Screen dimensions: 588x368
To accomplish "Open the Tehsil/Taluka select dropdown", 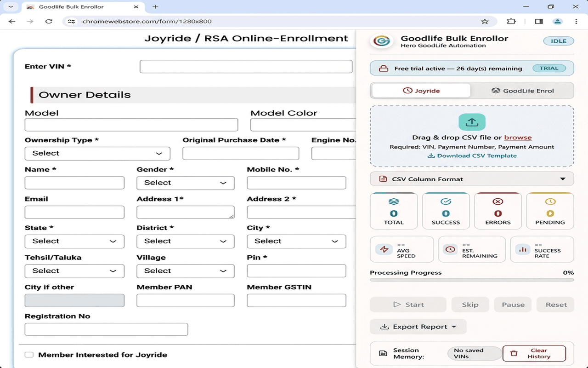I will [x=74, y=271].
